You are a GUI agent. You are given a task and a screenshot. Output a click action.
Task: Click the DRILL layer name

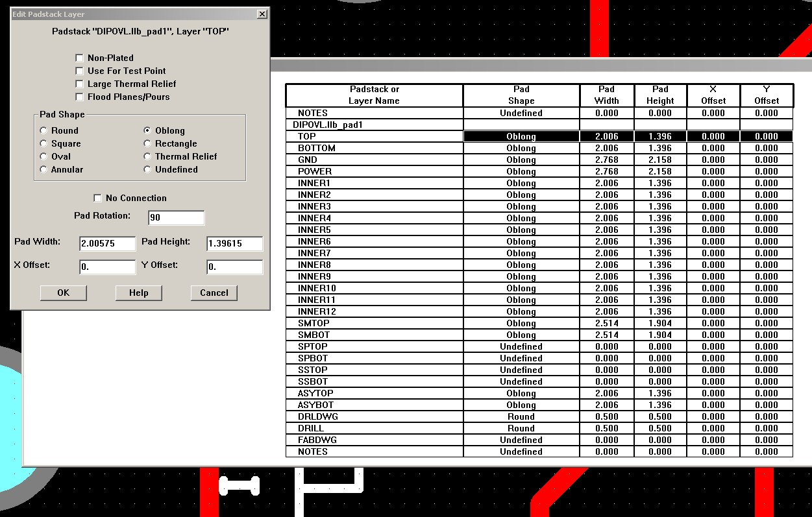pos(311,428)
